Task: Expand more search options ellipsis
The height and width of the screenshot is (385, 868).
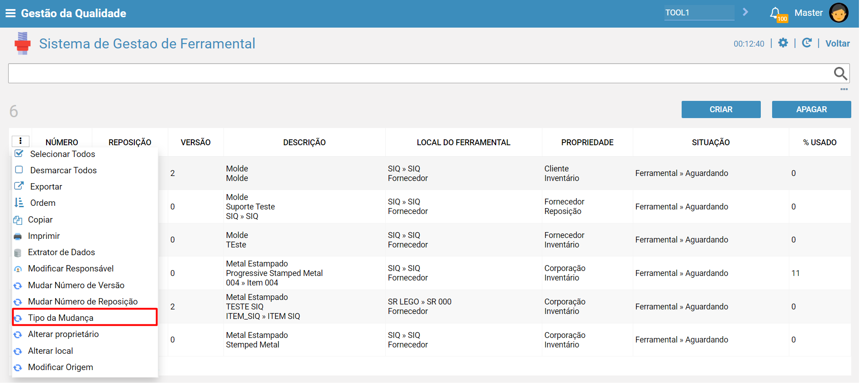Action: pyautogui.click(x=844, y=89)
